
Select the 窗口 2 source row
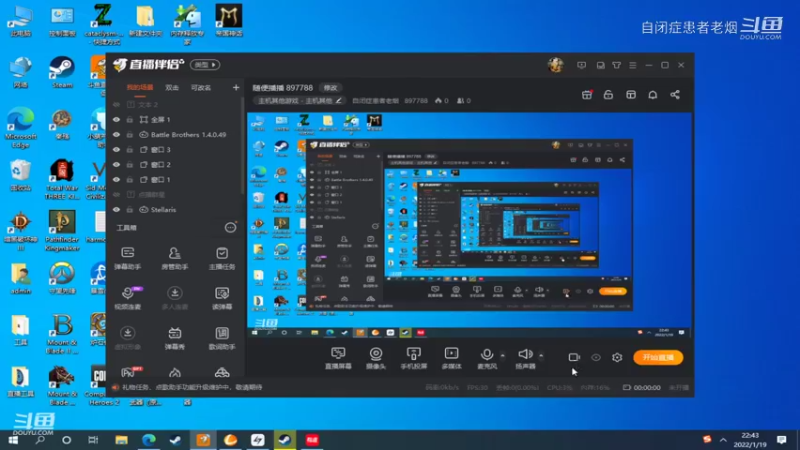click(x=176, y=165)
